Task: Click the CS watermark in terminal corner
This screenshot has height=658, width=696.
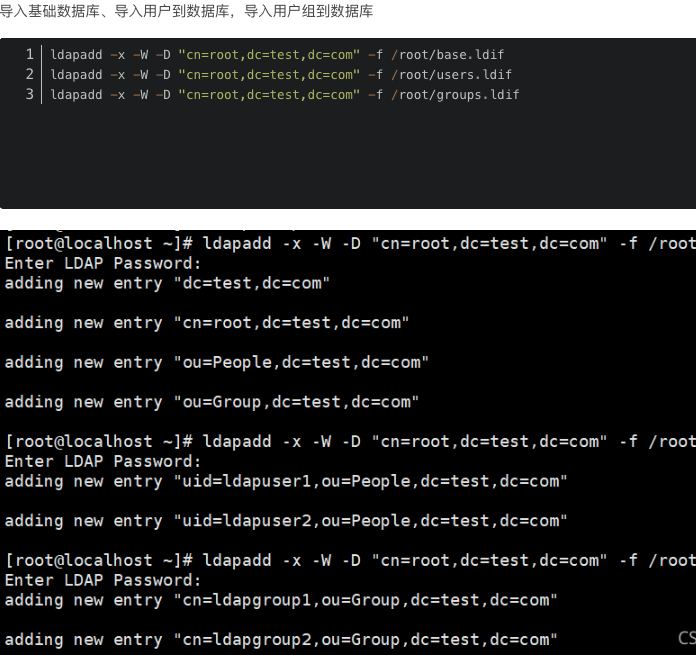Action: tap(687, 638)
